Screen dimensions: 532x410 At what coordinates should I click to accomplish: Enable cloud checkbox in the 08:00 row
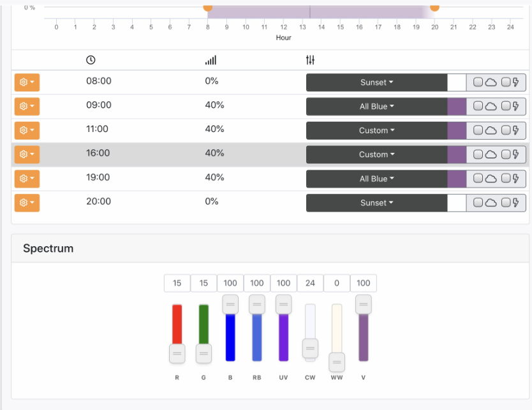pyautogui.click(x=478, y=82)
